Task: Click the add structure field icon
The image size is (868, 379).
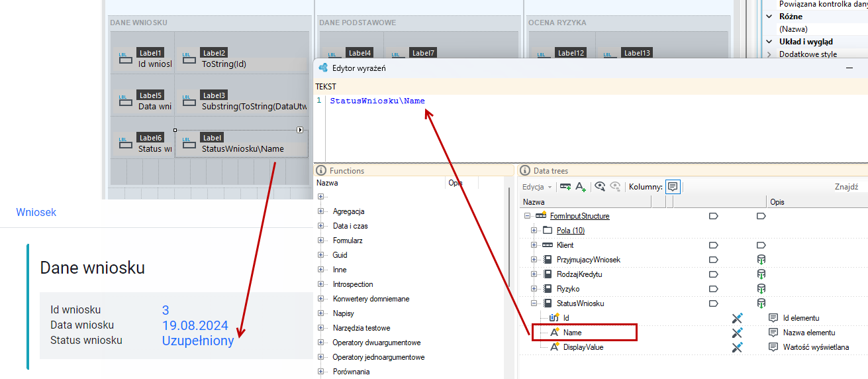Action: [565, 187]
